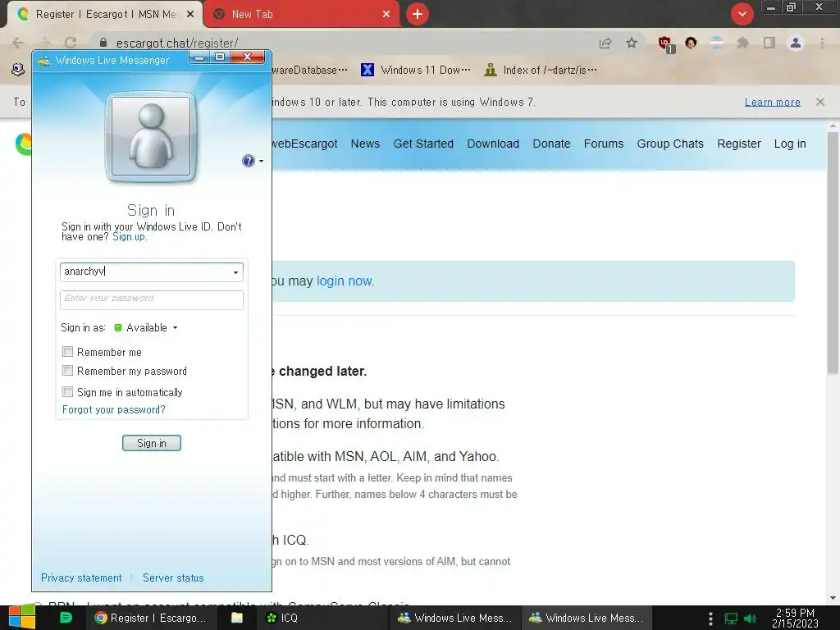This screenshot has width=840, height=630.
Task: Click the share page icon in address bar
Action: [605, 43]
